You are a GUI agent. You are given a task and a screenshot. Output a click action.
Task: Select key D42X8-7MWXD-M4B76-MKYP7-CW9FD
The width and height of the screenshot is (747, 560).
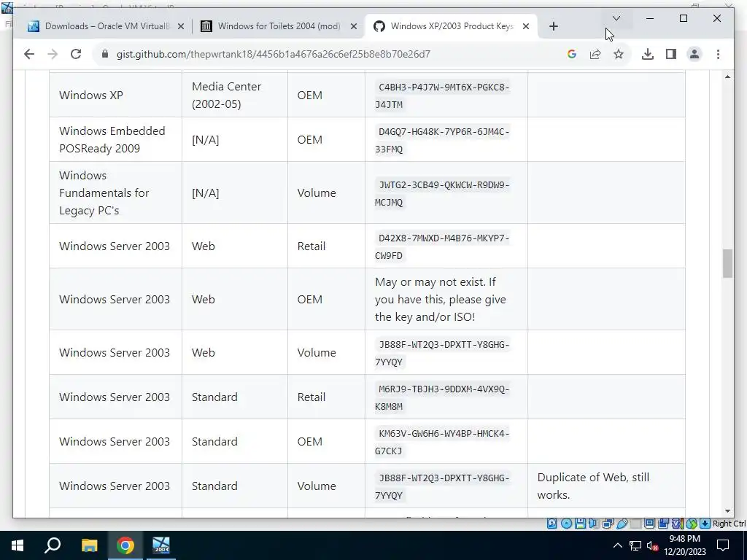(x=442, y=246)
